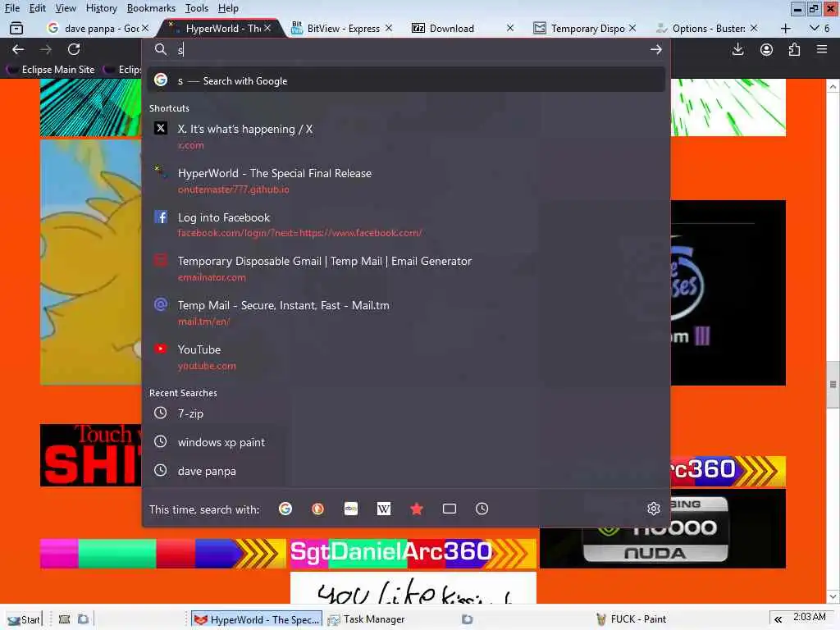Search bookmarks with the star icon
Image resolution: width=840 pixels, height=630 pixels.
pos(416,509)
